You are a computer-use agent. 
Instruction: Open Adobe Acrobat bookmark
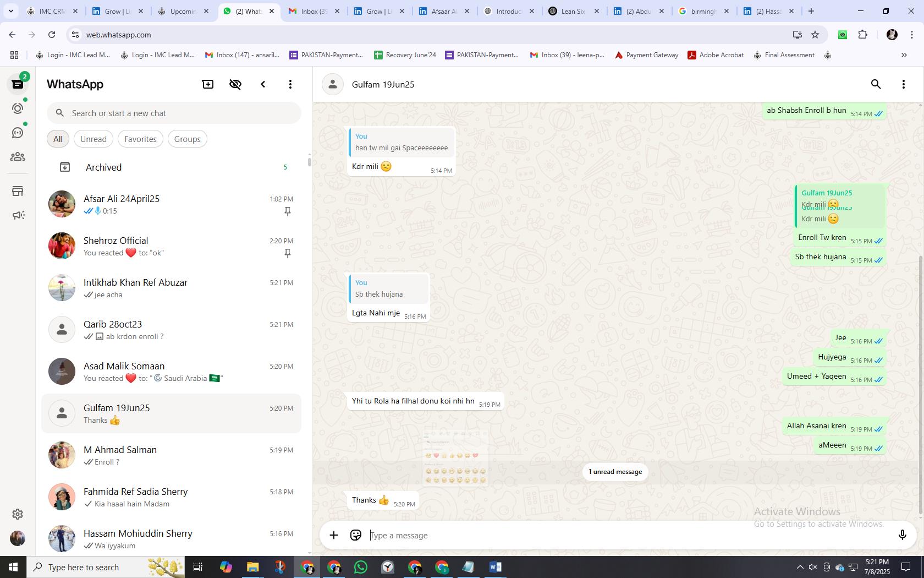[716, 55]
